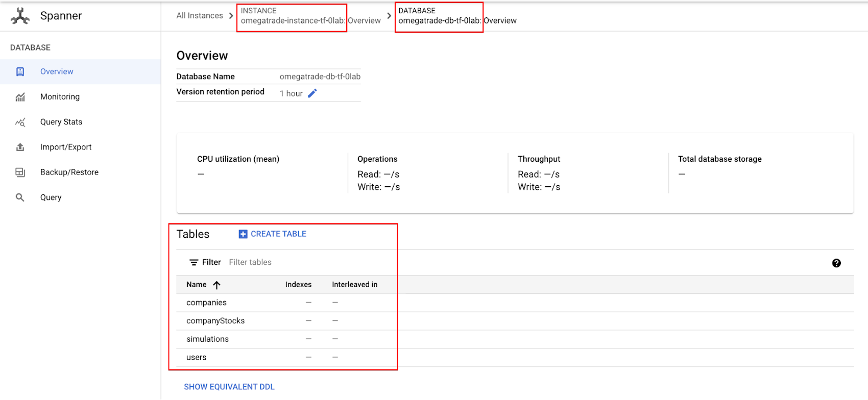This screenshot has width=868, height=400.
Task: Open the users table
Action: point(196,358)
